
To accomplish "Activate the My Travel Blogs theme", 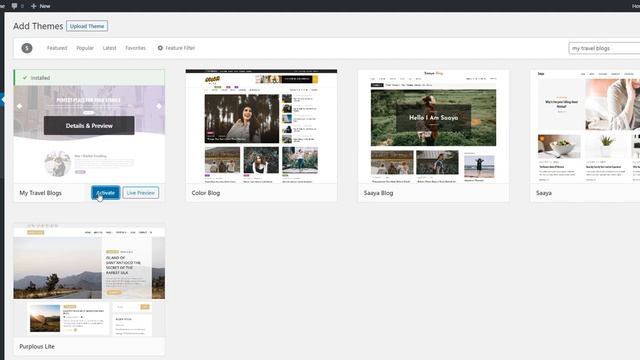I will click(x=106, y=193).
